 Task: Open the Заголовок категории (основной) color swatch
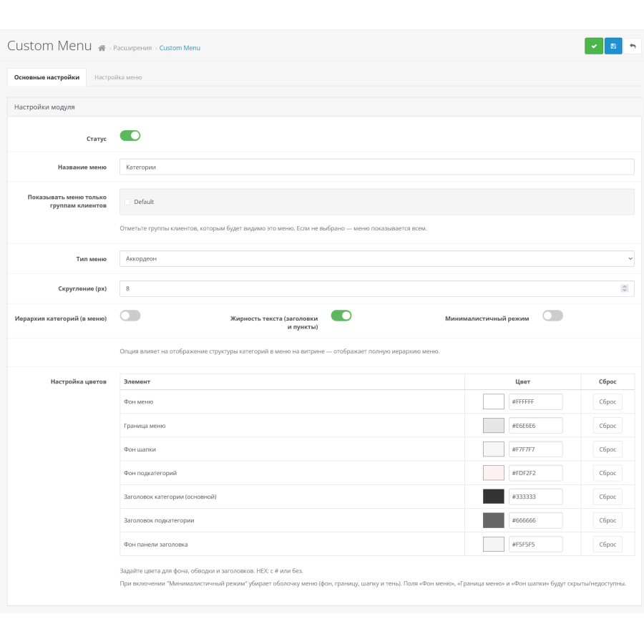coord(493,497)
